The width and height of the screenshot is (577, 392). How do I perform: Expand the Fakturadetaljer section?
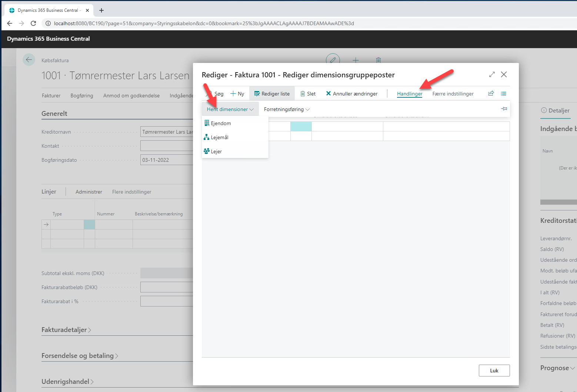point(66,330)
